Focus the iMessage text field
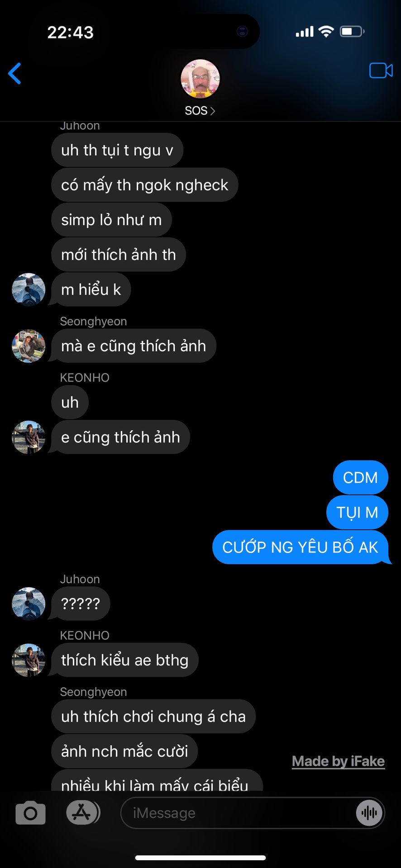 click(x=253, y=813)
